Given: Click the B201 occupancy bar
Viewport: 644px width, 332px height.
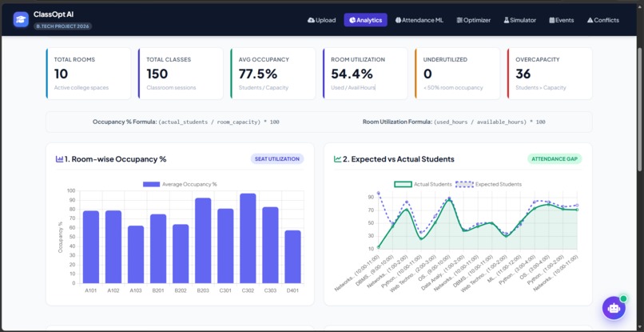Looking at the screenshot, I should (x=158, y=249).
